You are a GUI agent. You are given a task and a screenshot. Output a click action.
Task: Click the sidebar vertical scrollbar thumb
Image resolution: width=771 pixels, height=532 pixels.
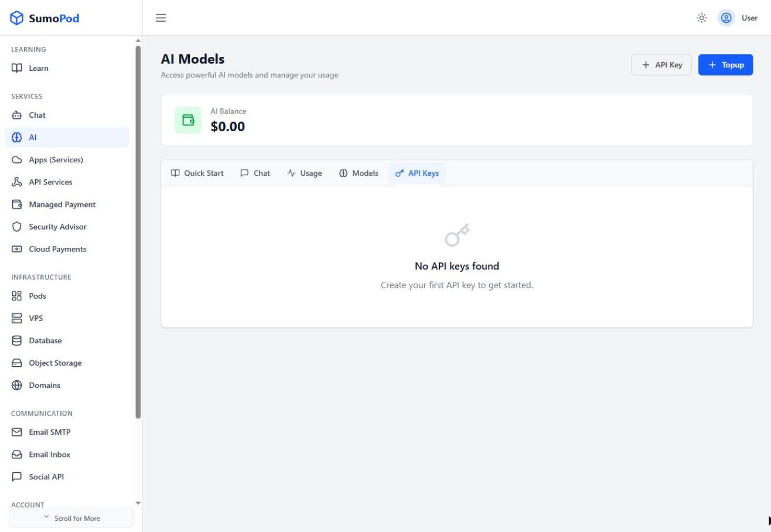tap(138, 232)
